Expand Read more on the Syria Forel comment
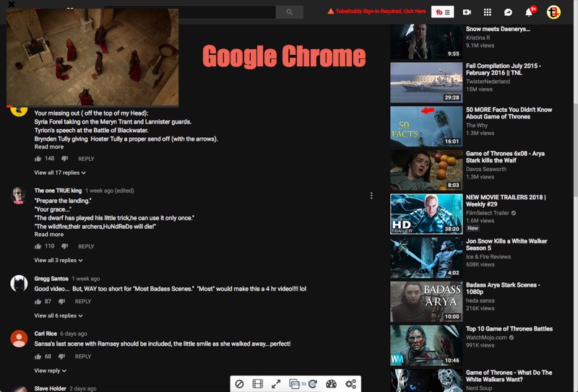Viewport: 578px width, 392px height. pyautogui.click(x=48, y=147)
